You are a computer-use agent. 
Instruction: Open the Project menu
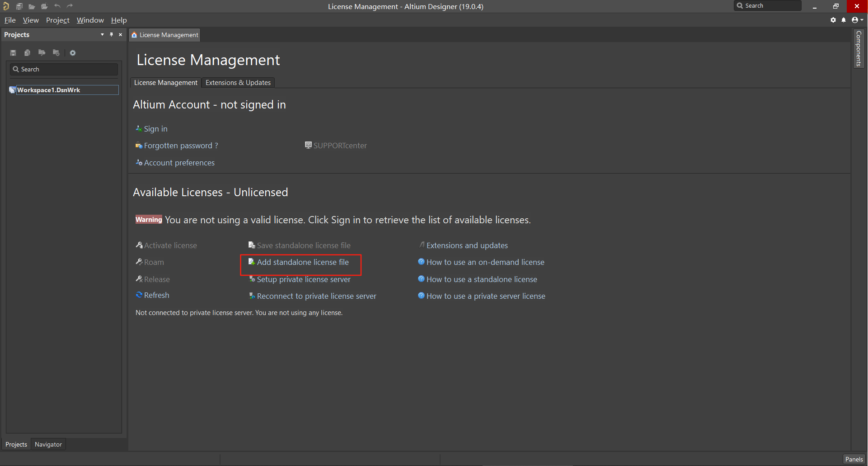pos(58,20)
